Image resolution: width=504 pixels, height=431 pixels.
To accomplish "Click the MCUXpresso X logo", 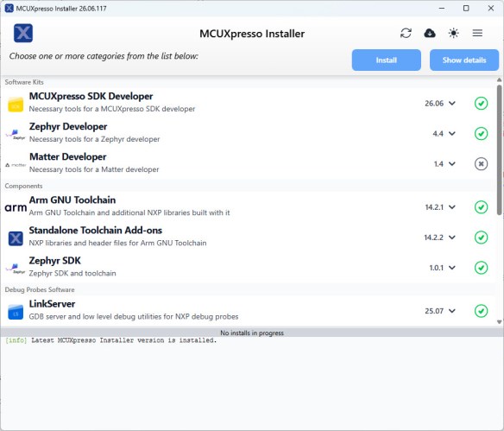I will 23,33.
